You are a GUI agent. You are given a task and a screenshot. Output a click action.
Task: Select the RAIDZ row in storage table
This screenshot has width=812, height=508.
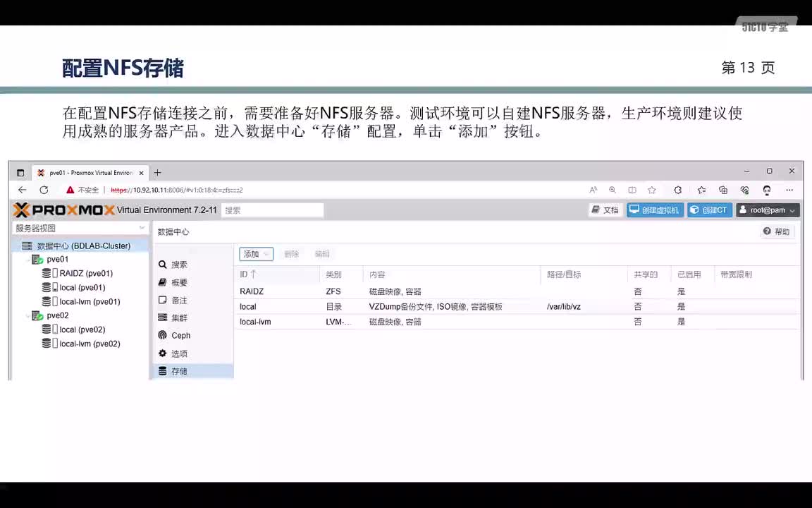[x=517, y=291]
